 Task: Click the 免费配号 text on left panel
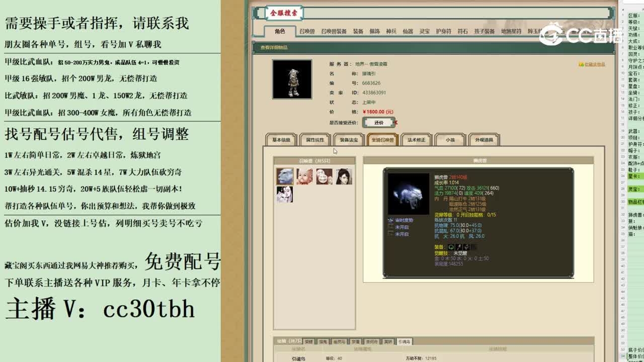point(183,261)
